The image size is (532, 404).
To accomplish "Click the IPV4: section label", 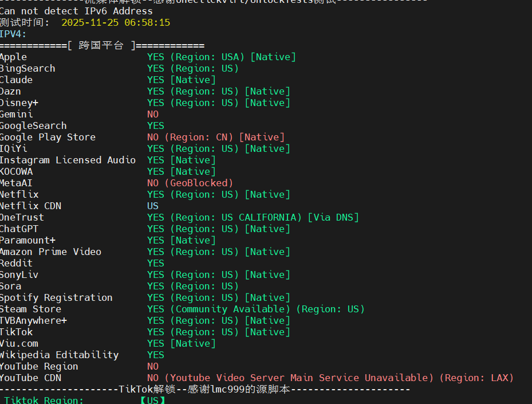I will [x=13, y=34].
